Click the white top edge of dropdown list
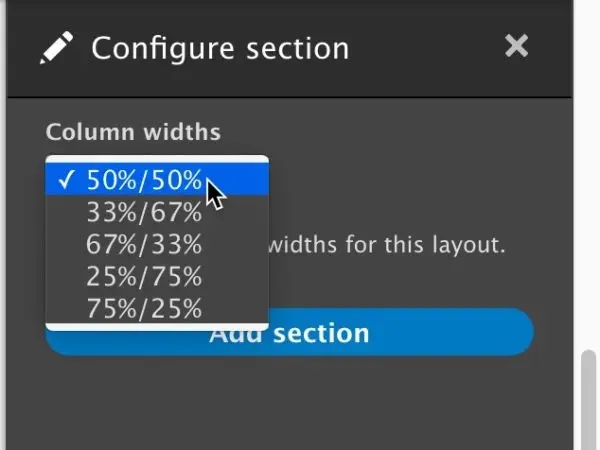 [x=157, y=158]
